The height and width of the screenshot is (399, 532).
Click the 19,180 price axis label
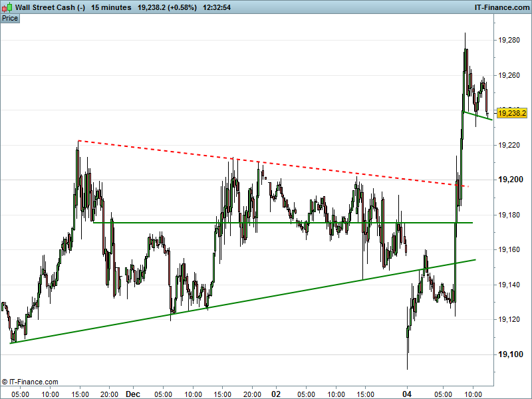509,215
